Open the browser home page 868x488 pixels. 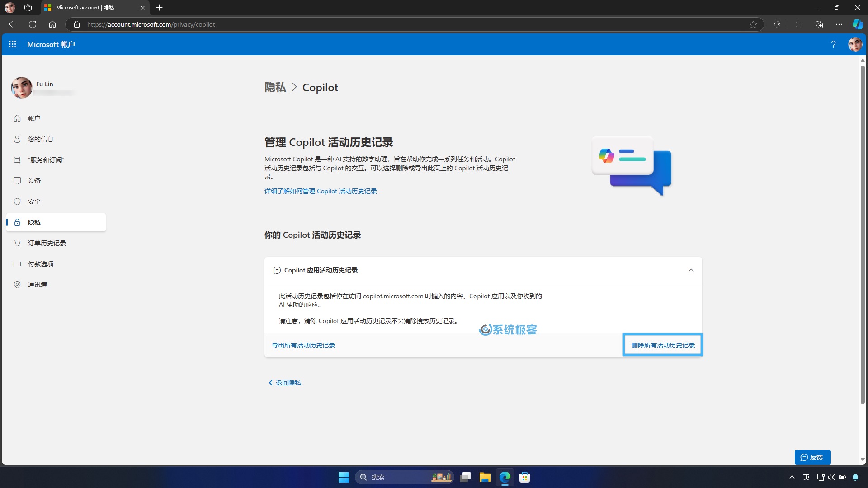(x=52, y=24)
